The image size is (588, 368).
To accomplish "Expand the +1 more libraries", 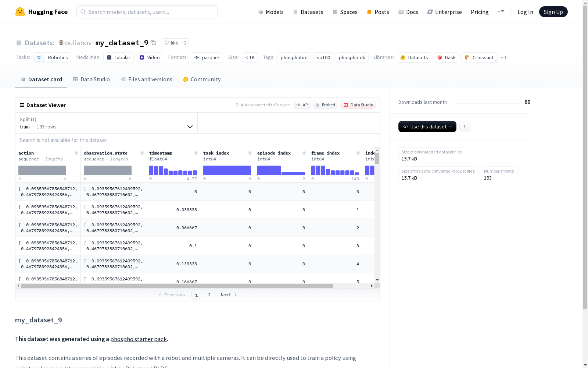I will (503, 57).
